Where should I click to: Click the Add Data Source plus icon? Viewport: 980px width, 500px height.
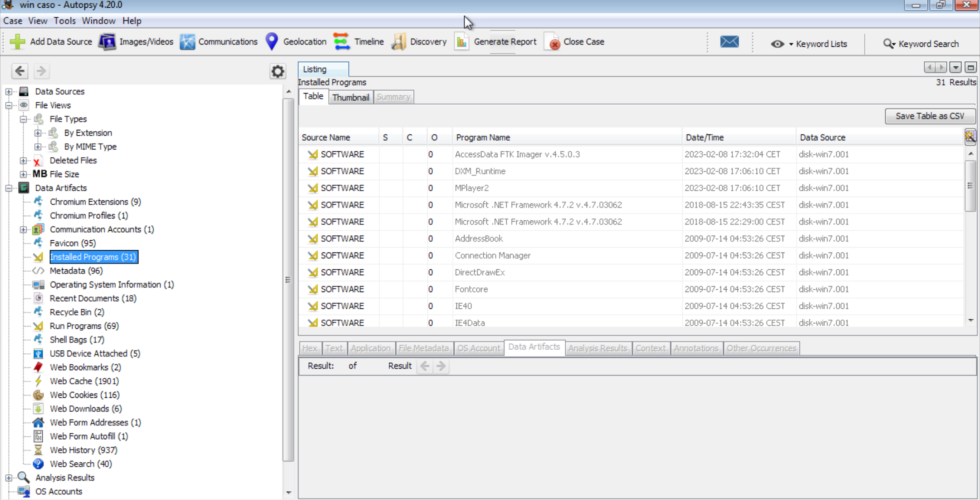17,42
